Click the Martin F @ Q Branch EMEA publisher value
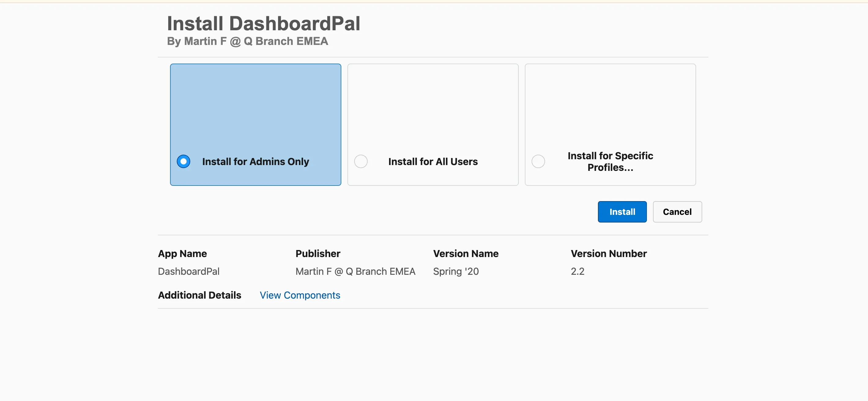 pyautogui.click(x=355, y=271)
